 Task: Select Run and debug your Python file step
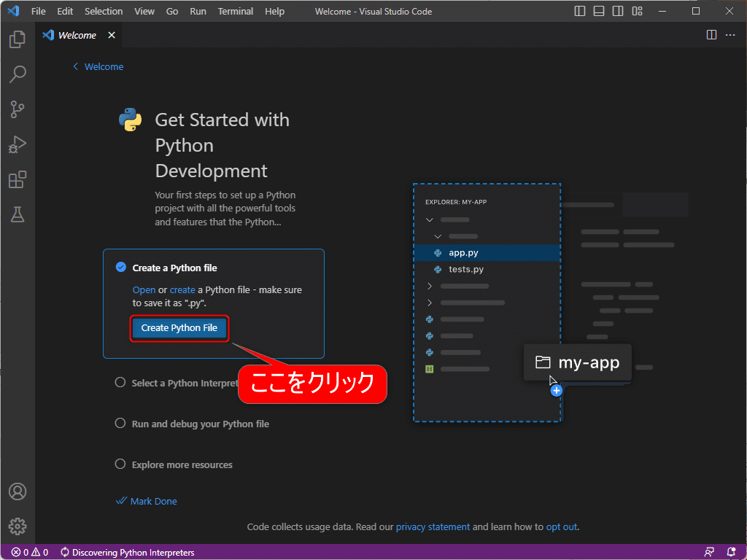click(x=192, y=424)
